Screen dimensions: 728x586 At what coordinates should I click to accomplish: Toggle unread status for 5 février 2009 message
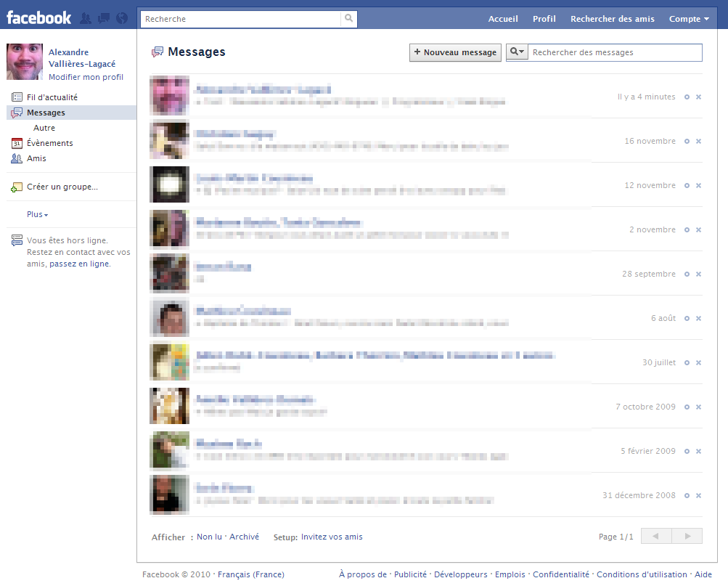tap(687, 452)
